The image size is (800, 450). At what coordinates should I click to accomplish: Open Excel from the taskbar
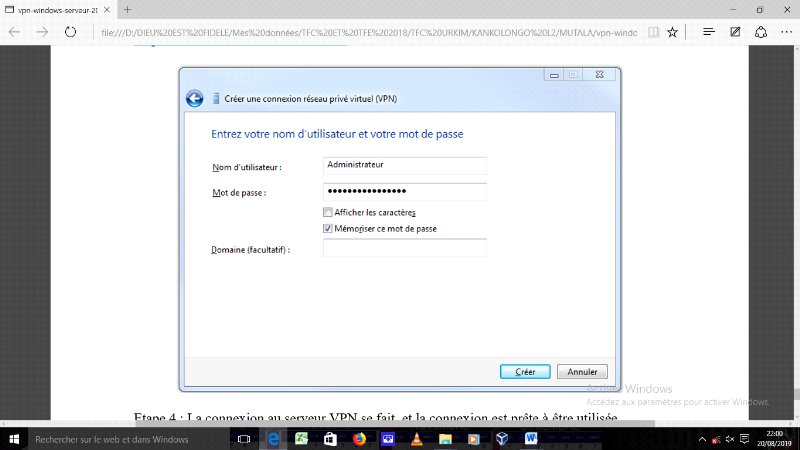(x=302, y=439)
